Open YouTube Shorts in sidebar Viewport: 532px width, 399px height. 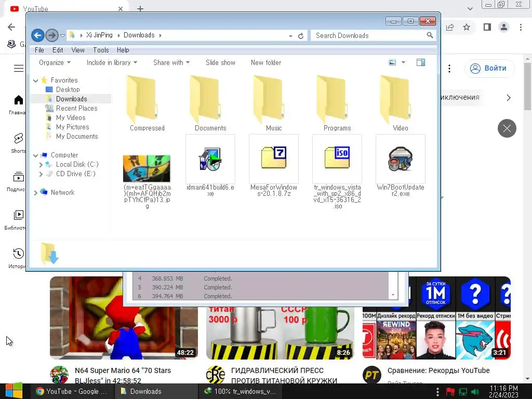18,142
